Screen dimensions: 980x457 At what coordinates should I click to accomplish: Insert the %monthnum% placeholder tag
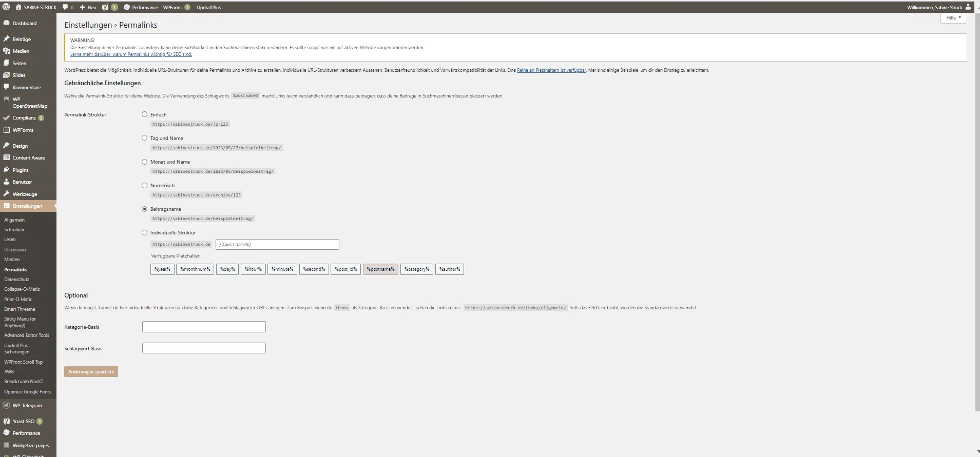point(195,269)
